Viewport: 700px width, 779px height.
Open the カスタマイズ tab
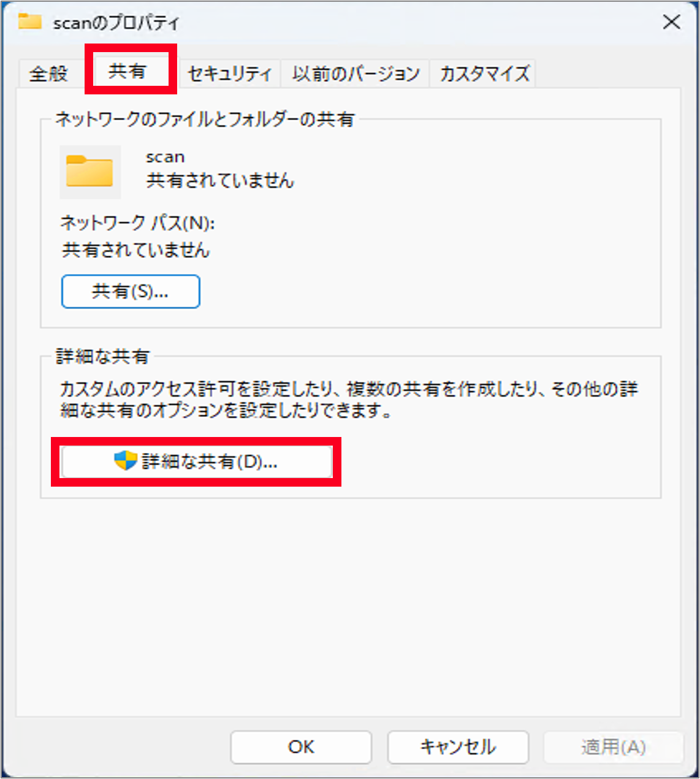(x=484, y=74)
